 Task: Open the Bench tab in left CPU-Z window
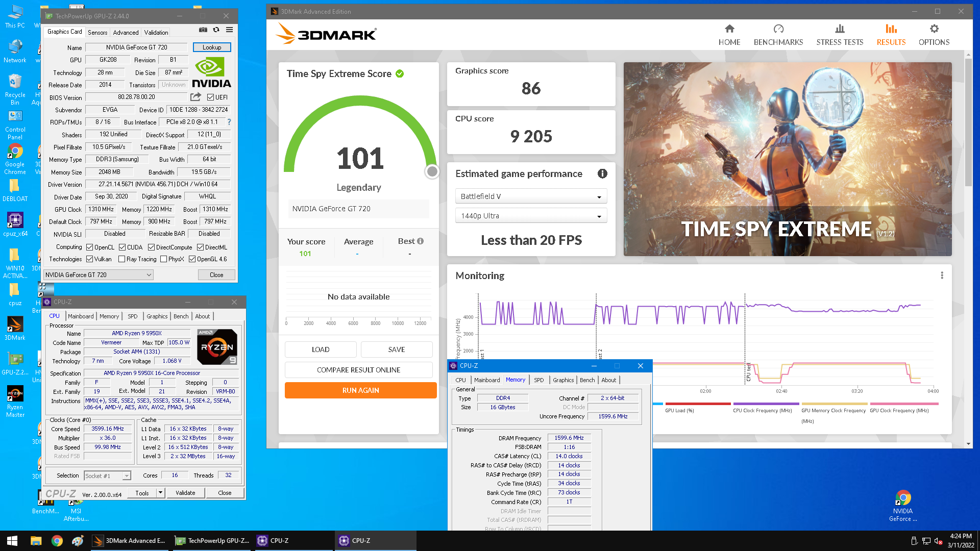point(181,316)
